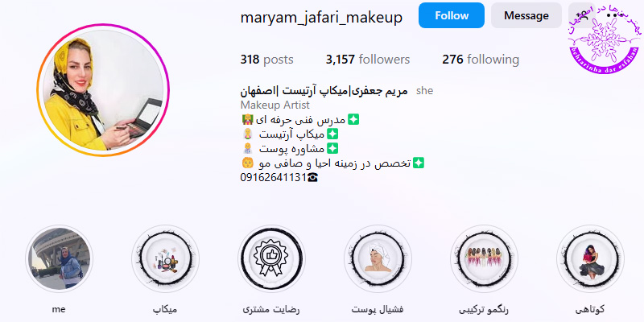The image size is (644, 322).
Task: Send a Message to this profile
Action: [x=526, y=15]
